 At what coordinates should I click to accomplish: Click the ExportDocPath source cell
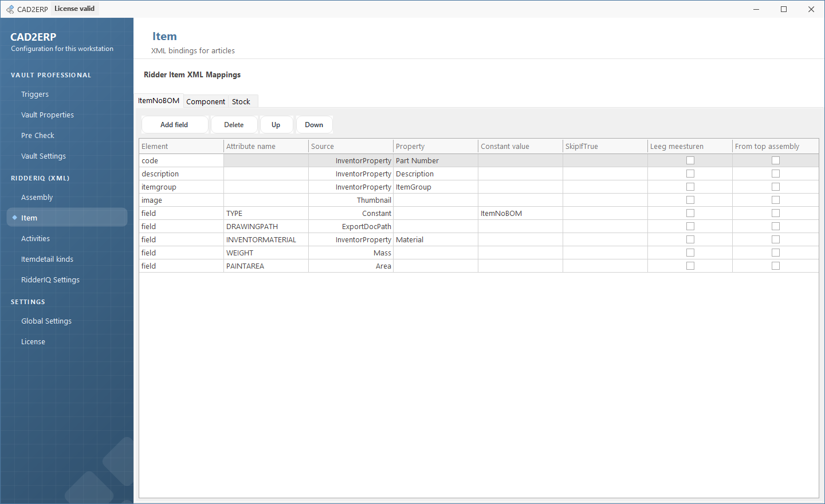(351, 226)
